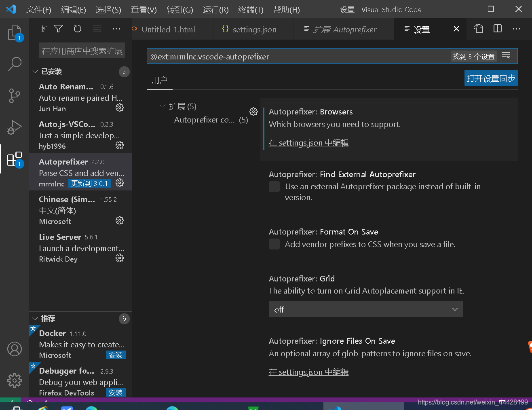Open the Run and Debug view
Screen dimensions: 532x410
(15, 127)
